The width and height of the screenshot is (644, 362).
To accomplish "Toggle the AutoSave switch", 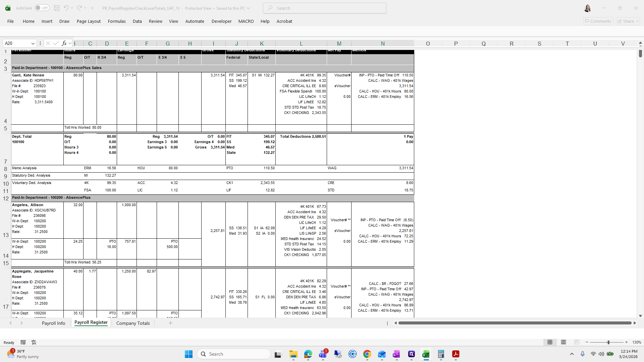I will coord(42,8).
